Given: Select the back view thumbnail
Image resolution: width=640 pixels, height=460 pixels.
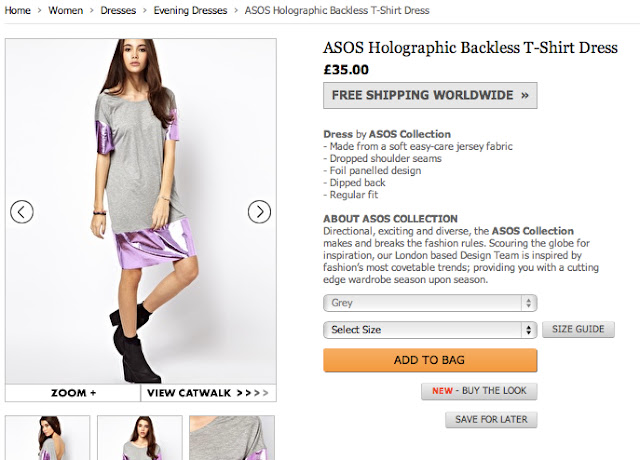Looking at the screenshot, I should click(x=48, y=438).
